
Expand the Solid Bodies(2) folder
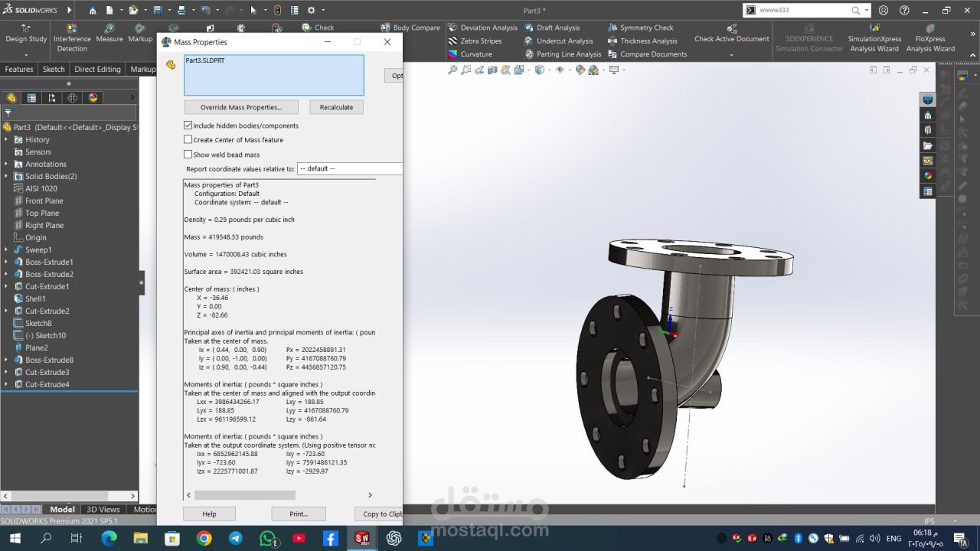pos(7,177)
